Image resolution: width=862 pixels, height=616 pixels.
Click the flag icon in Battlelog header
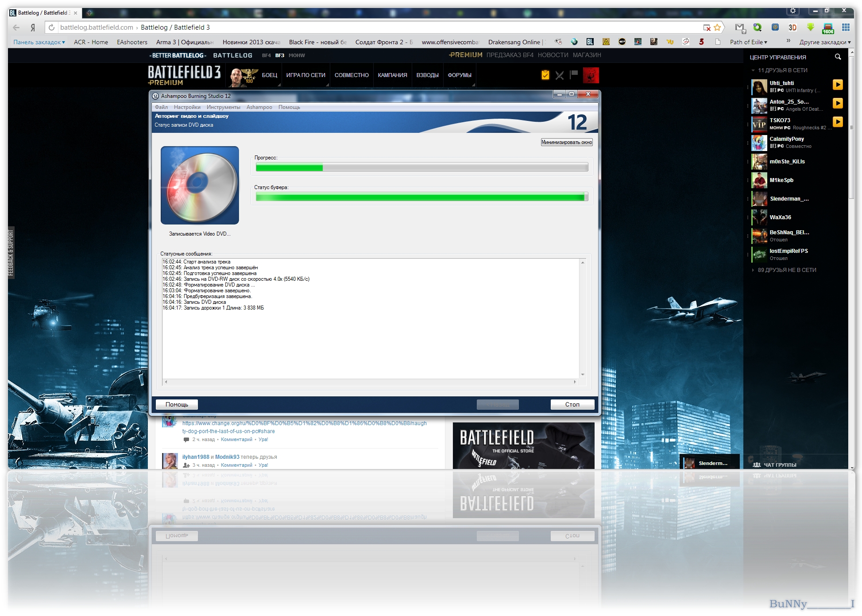[574, 74]
